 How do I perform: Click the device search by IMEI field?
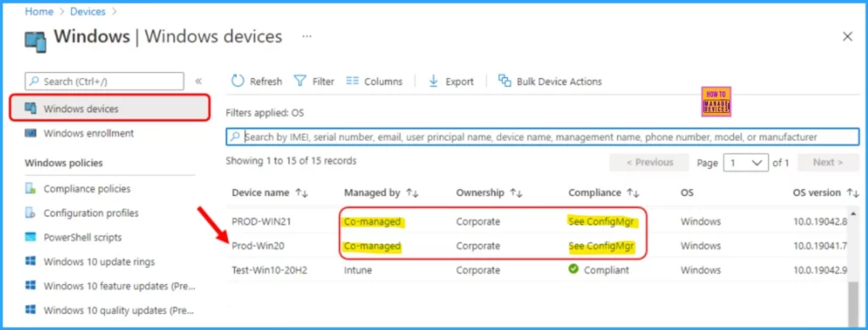(x=542, y=137)
